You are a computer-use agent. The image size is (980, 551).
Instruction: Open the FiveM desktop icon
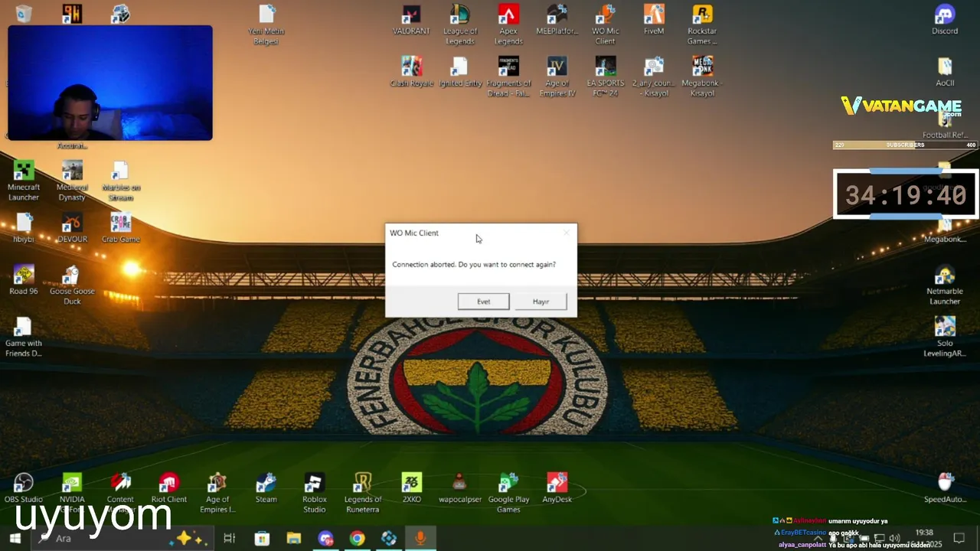[654, 21]
